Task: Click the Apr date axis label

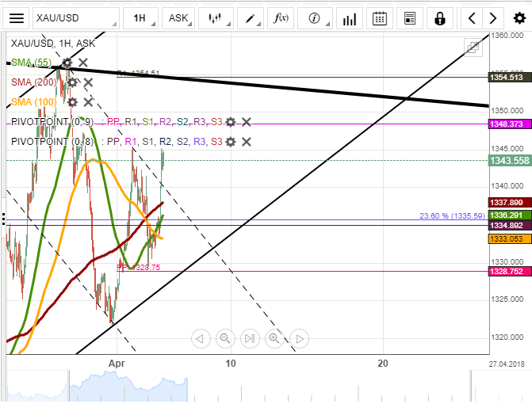Action: (117, 364)
